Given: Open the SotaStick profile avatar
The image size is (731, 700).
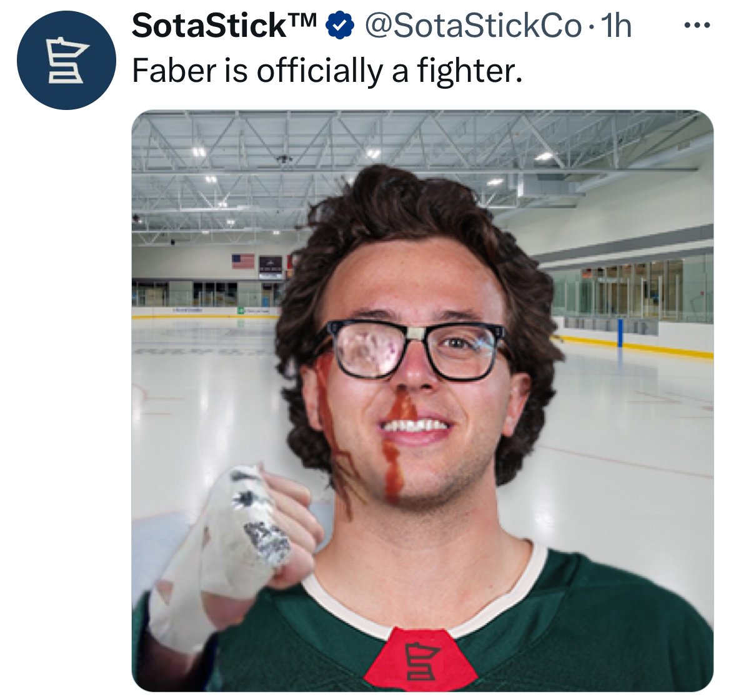Looking at the screenshot, I should tap(66, 60).
